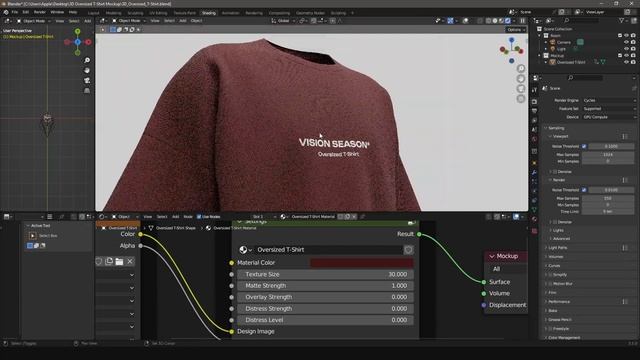The width and height of the screenshot is (640, 360).
Task: Open the Edit menu
Action: (26, 12)
